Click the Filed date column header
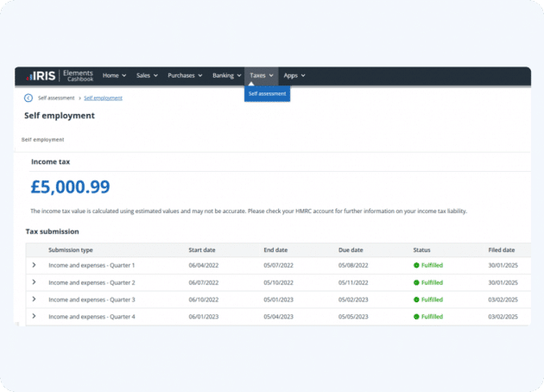The height and width of the screenshot is (392, 544). [x=502, y=250]
